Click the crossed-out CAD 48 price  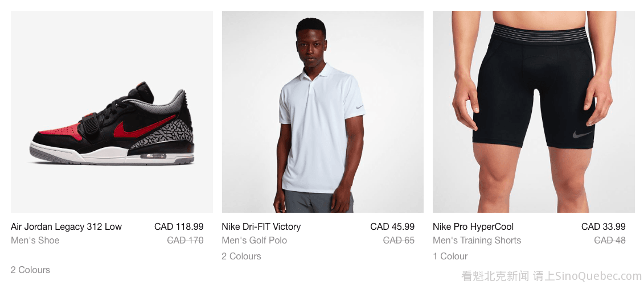609,240
